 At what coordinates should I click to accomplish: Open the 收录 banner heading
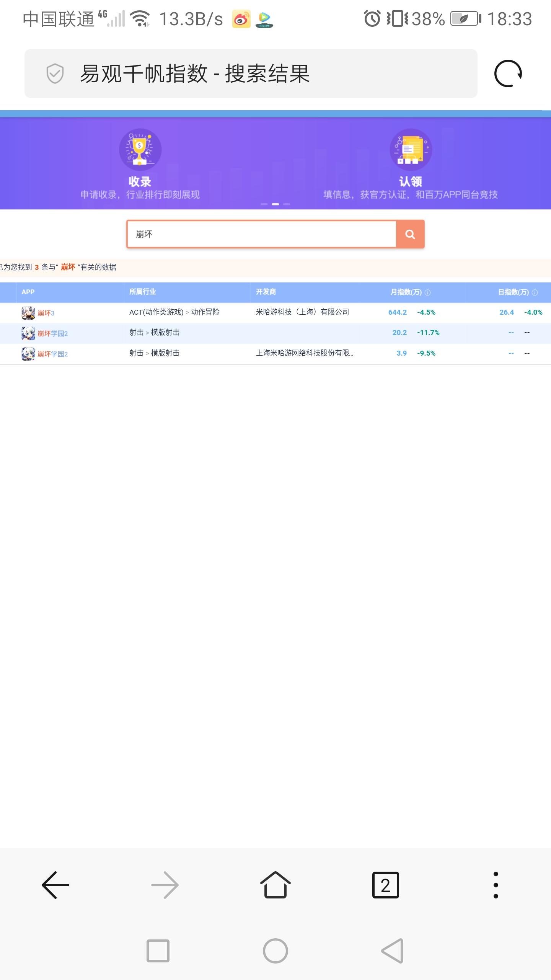pyautogui.click(x=140, y=181)
